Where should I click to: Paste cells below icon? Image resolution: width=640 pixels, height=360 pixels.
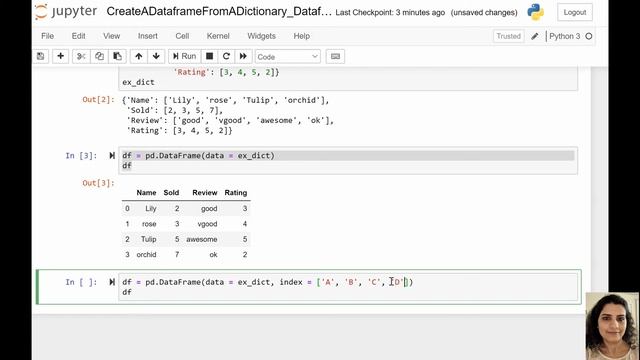pos(117,56)
